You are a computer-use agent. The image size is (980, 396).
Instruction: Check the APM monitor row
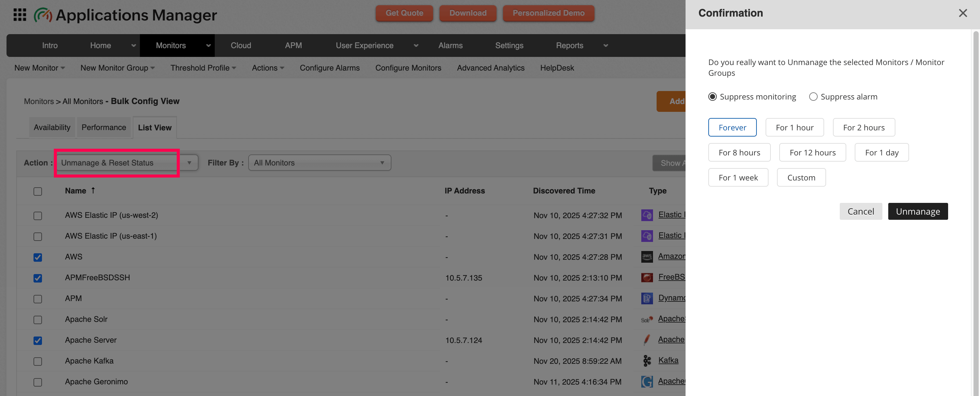(38, 299)
